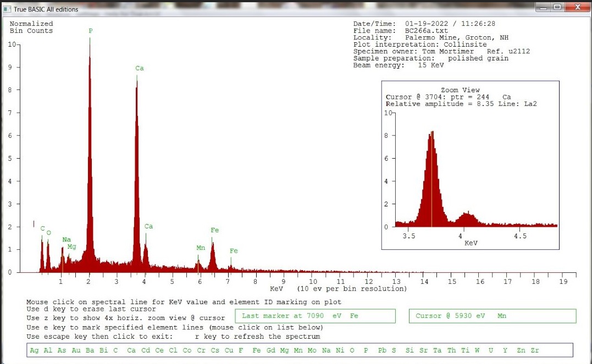Pick Ce in the bottom element list
The width and height of the screenshot is (592, 364).
point(159,350)
